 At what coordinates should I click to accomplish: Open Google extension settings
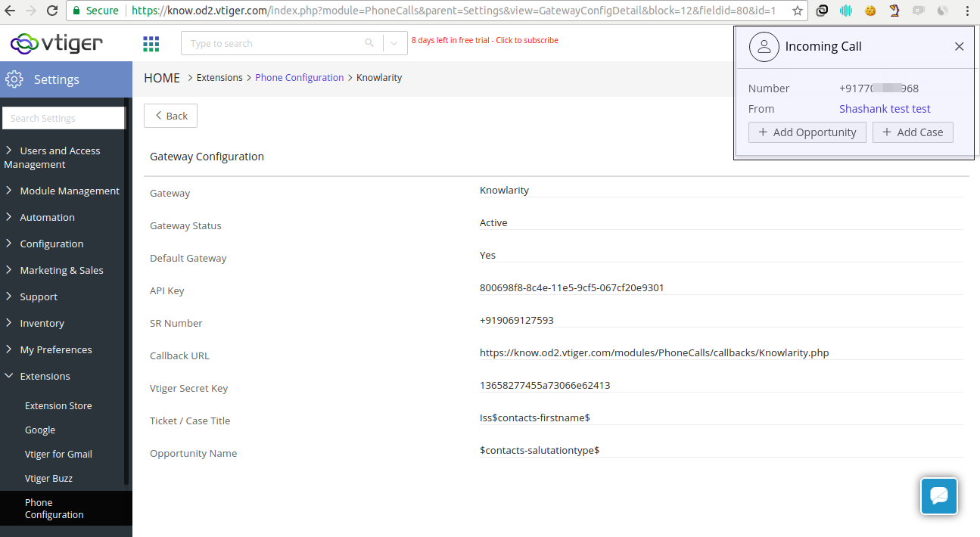40,430
